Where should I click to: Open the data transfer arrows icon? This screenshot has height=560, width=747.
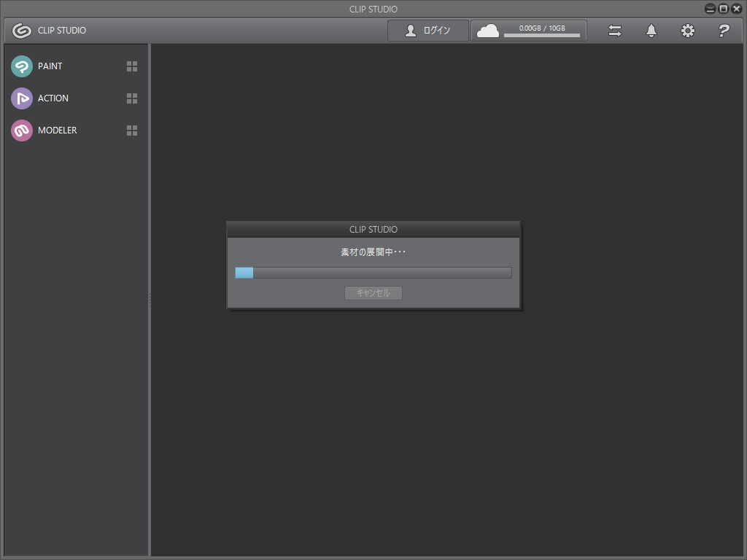[615, 31]
